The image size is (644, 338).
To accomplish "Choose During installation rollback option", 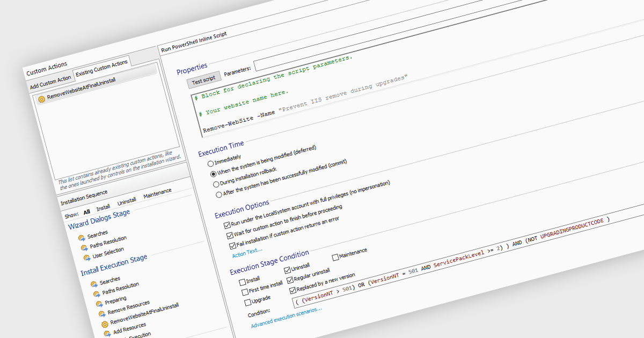I will pyautogui.click(x=215, y=184).
